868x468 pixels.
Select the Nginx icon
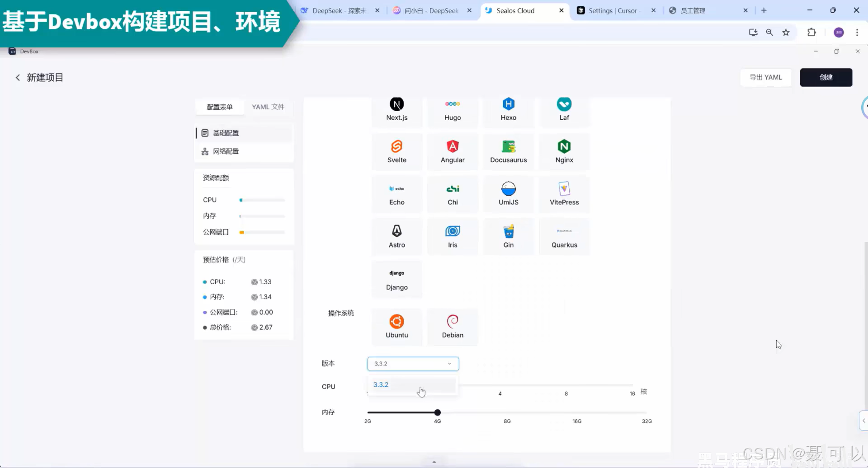pos(564,146)
